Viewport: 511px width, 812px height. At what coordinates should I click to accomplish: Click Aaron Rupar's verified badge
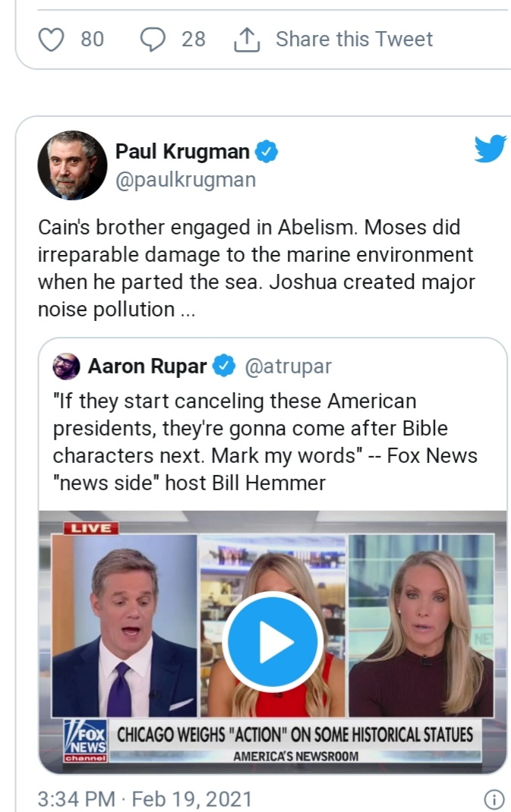(x=224, y=366)
